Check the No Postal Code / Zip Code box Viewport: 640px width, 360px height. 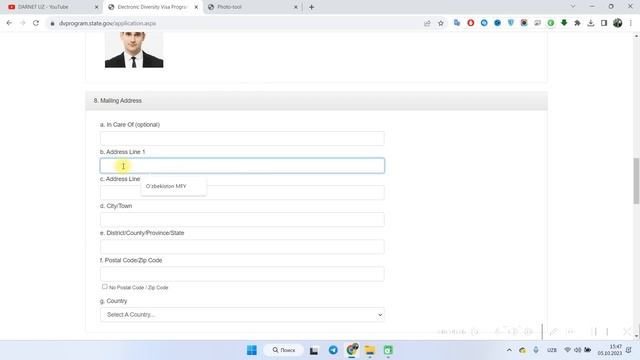coord(104,287)
